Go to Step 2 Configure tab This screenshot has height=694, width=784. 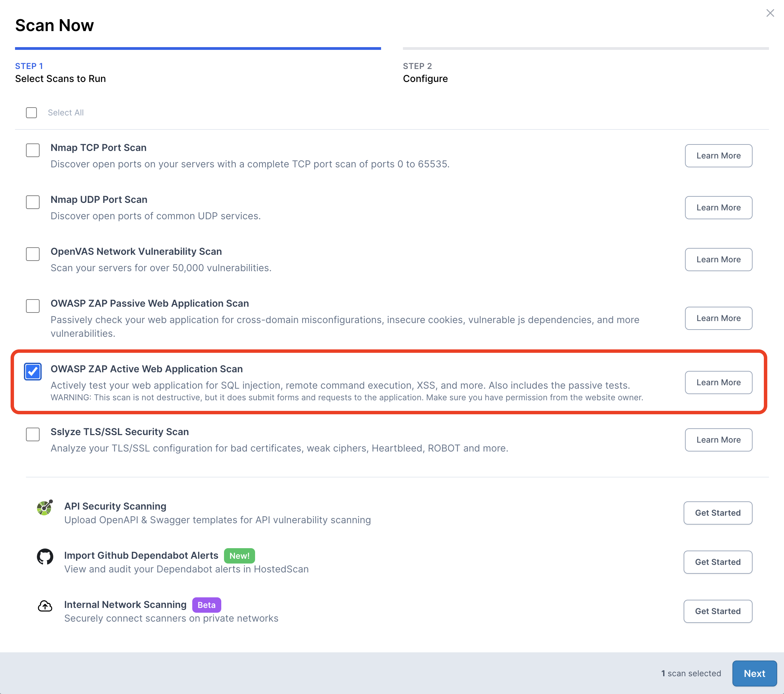pos(425,72)
